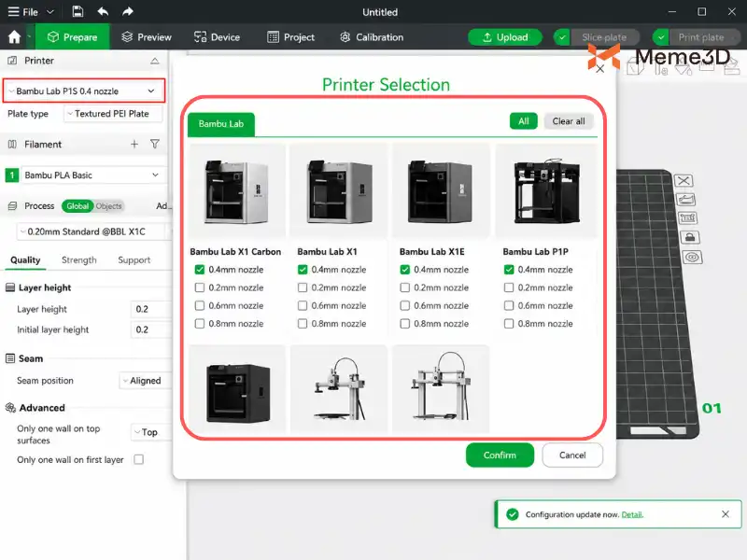The image size is (747, 560).
Task: Redo the action arrow
Action: coord(127,11)
